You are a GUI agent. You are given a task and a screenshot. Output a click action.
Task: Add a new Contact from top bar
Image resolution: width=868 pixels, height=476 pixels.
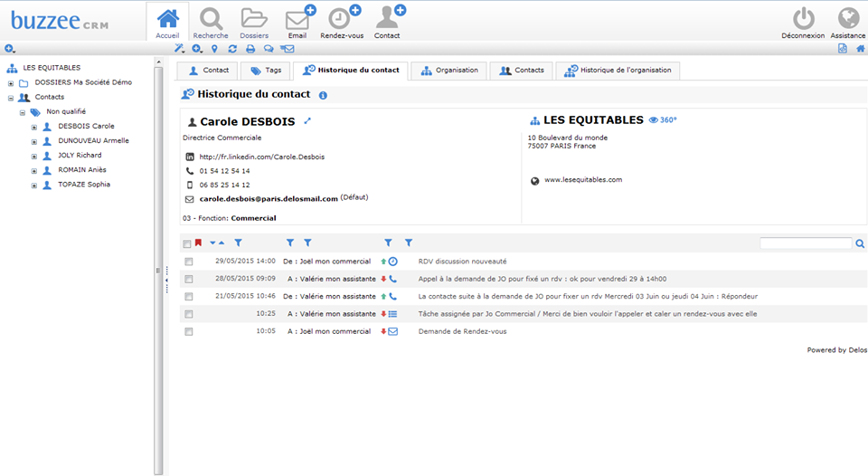pos(391,17)
